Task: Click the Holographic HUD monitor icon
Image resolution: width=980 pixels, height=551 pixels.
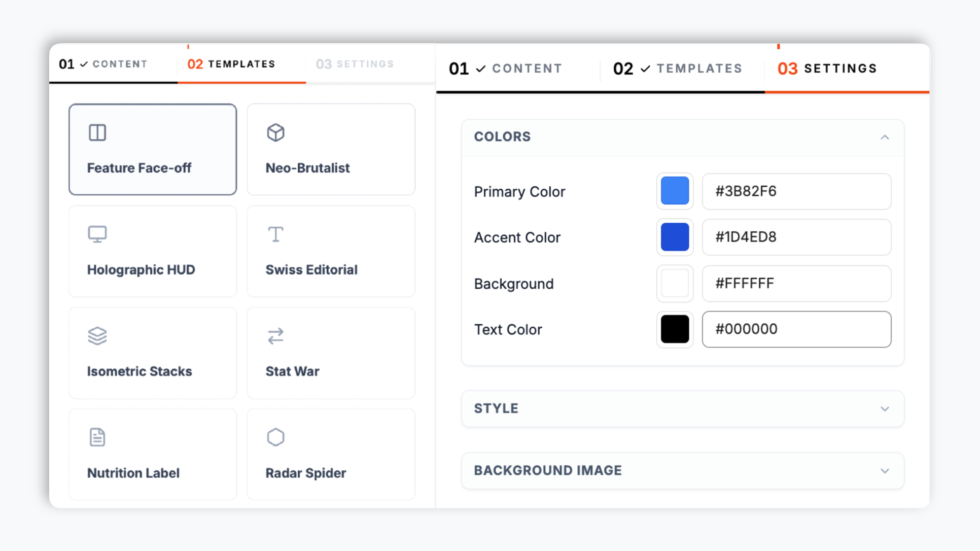Action: tap(97, 234)
